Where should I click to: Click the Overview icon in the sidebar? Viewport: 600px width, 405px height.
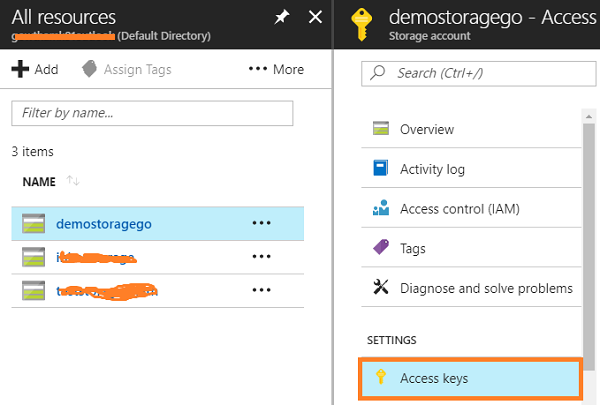[380, 129]
